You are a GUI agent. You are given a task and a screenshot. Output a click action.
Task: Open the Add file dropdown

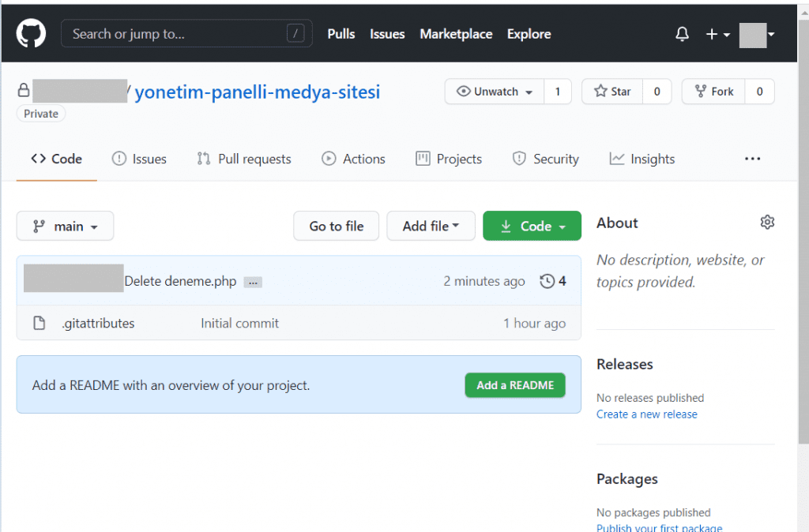tap(431, 226)
